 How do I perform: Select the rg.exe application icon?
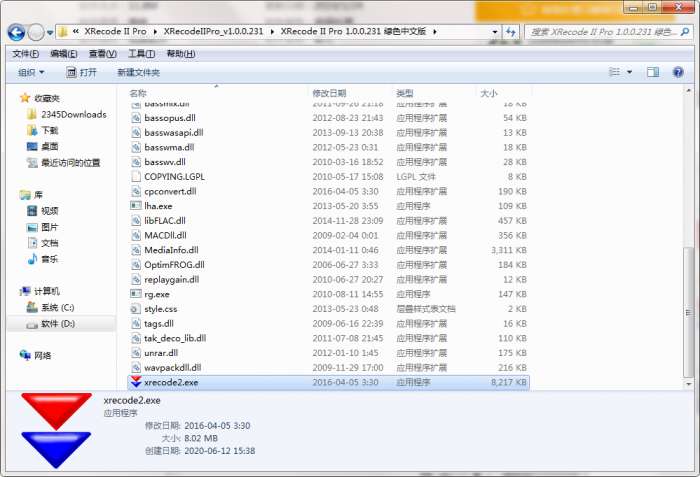tap(136, 294)
